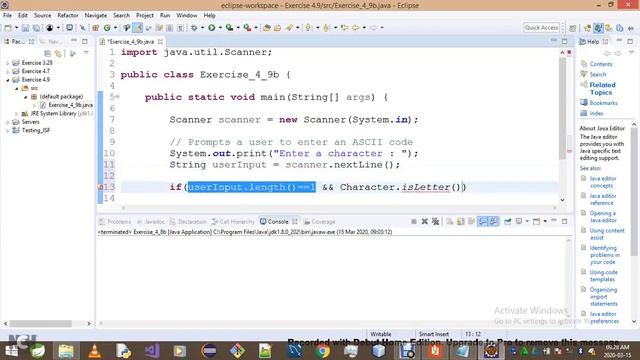
Task: Switch to the Coverage tab
Action: pos(320,222)
